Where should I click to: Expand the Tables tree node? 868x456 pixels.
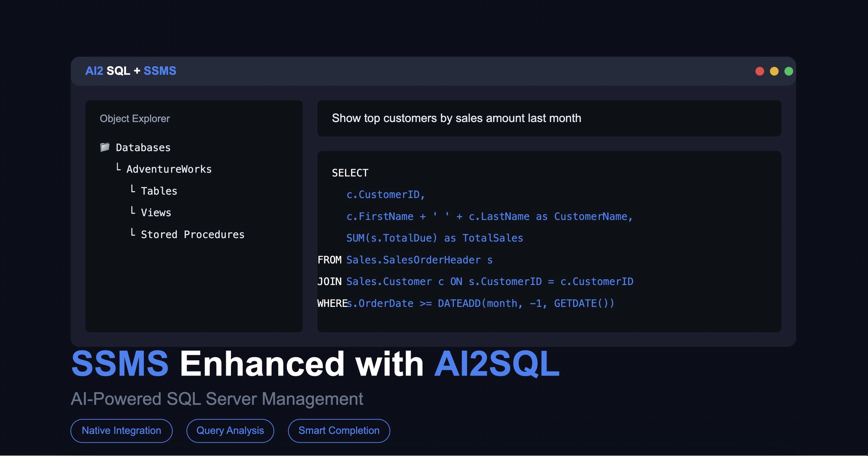[x=159, y=191]
